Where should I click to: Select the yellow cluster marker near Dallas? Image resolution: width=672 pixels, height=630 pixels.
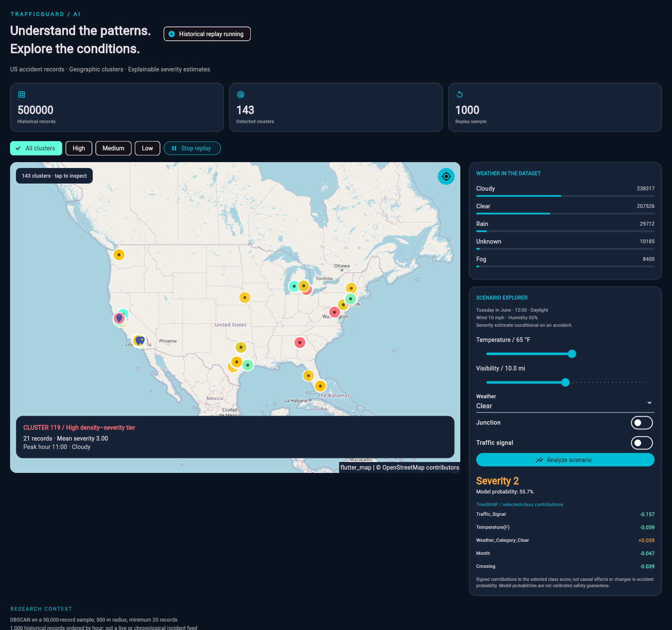click(x=241, y=347)
